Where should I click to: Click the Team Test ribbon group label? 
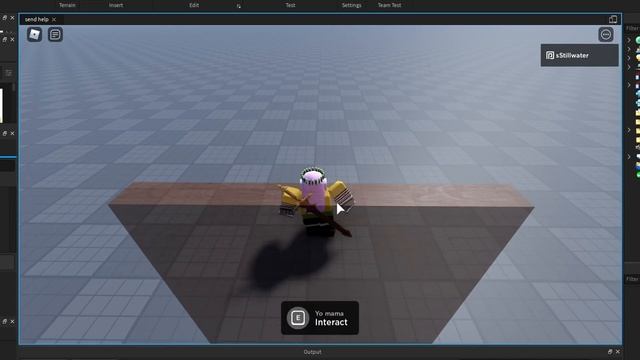389,5
